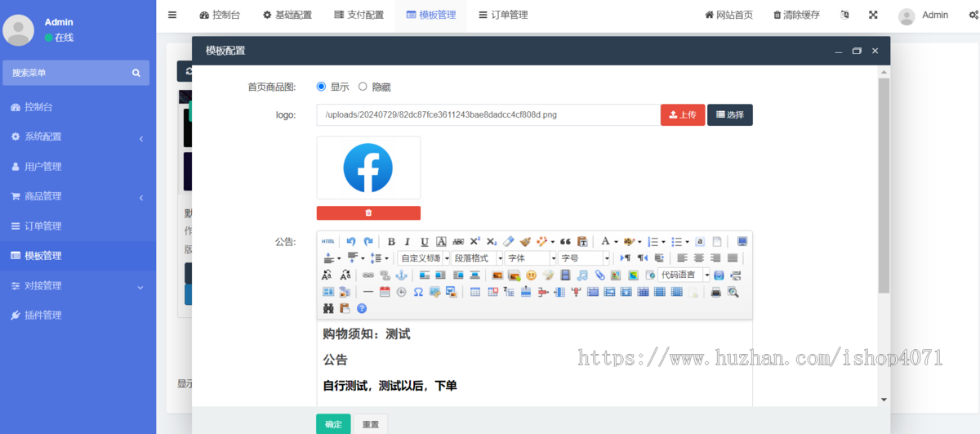Open unordered list style dropdown arrow
This screenshot has height=434, width=980.
click(687, 242)
